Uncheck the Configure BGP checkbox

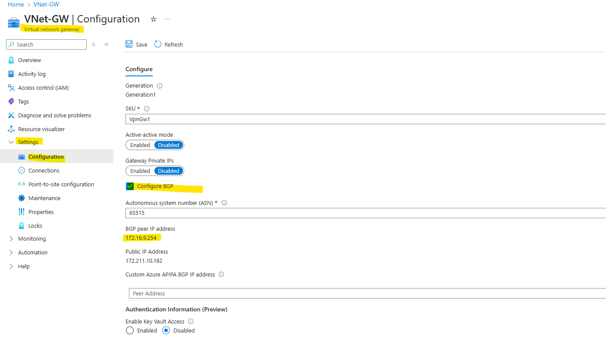[130, 186]
